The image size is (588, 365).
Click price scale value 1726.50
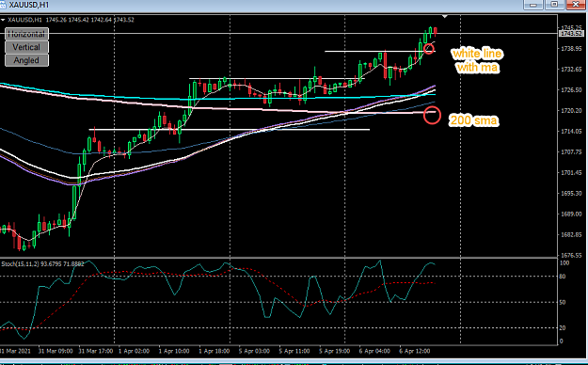tap(570, 89)
